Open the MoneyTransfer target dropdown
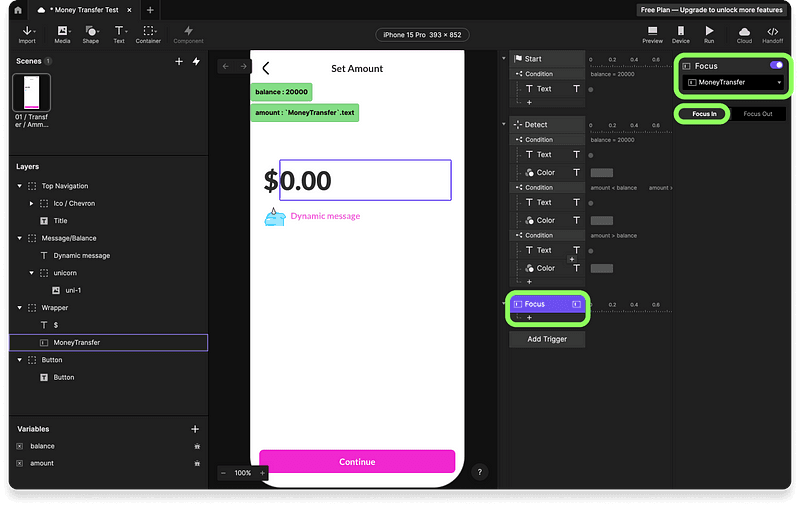The width and height of the screenshot is (800, 507). (x=734, y=82)
